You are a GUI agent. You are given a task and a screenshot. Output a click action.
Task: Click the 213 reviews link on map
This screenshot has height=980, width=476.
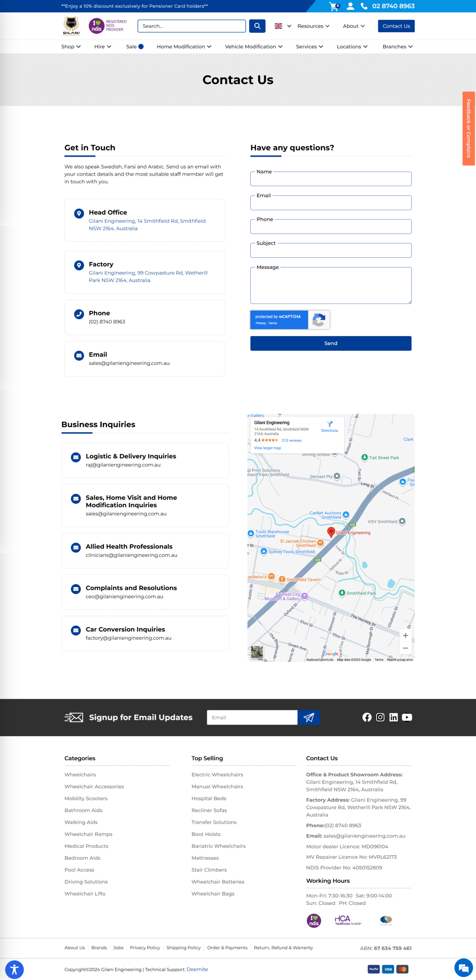click(x=292, y=441)
